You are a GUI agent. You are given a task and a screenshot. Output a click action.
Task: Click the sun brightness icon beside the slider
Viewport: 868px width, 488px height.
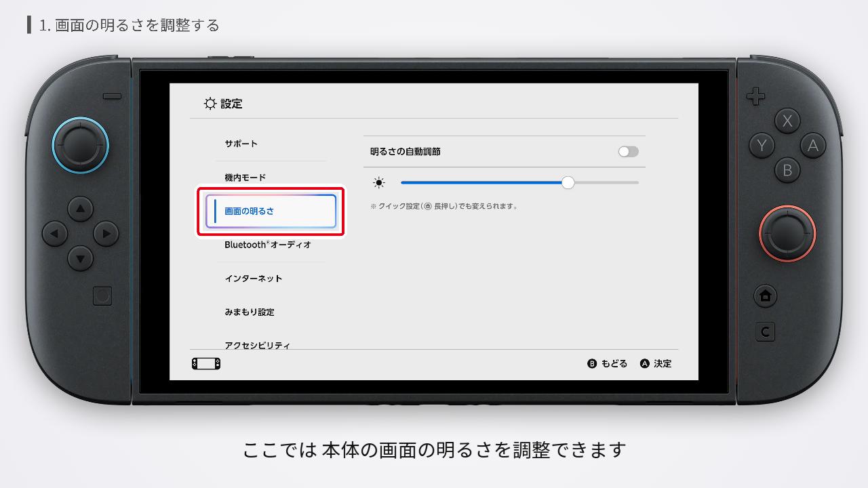[378, 182]
